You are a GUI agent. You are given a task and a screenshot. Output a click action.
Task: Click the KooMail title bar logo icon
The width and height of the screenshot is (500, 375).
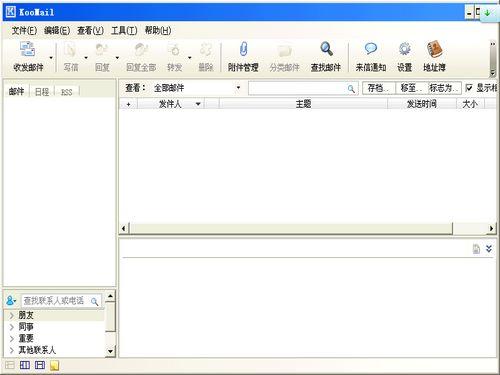(11, 12)
